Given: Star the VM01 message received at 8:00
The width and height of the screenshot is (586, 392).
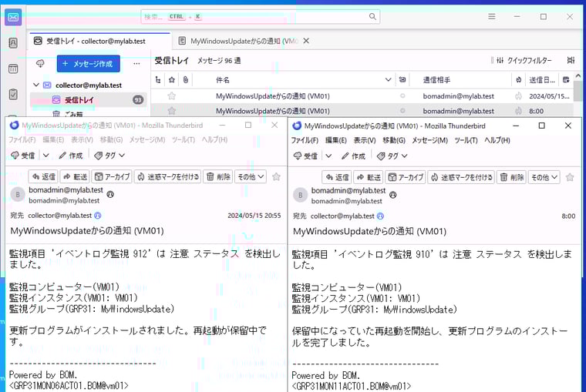Looking at the screenshot, I should pos(172,110).
